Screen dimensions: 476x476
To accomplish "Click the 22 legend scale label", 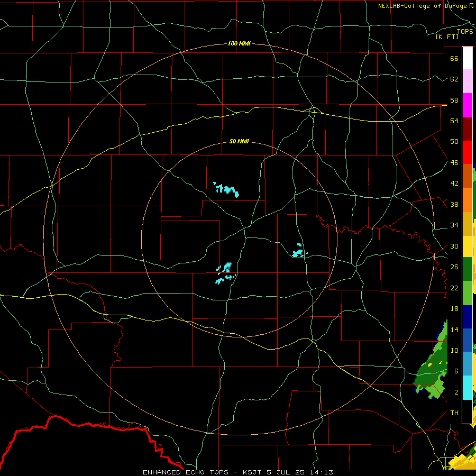I will pos(454,288).
